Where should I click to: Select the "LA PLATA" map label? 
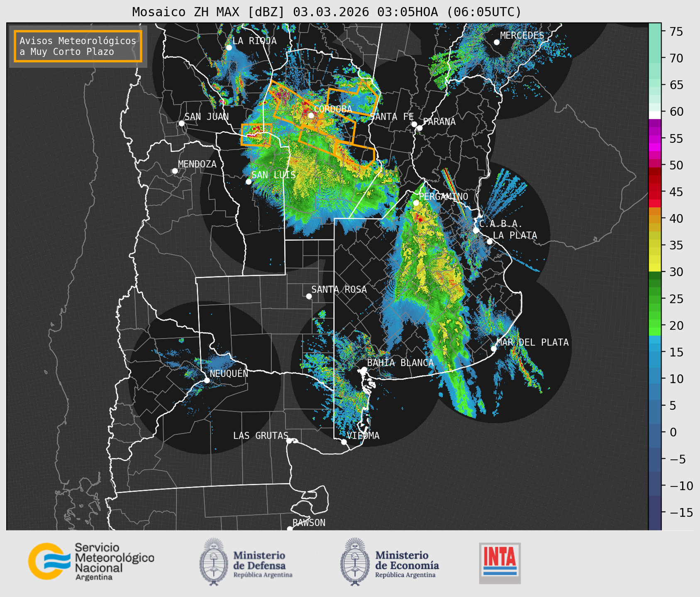point(515,235)
